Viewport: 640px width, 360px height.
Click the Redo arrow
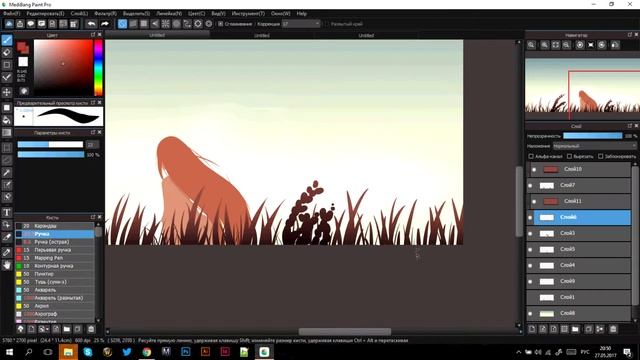coord(105,24)
